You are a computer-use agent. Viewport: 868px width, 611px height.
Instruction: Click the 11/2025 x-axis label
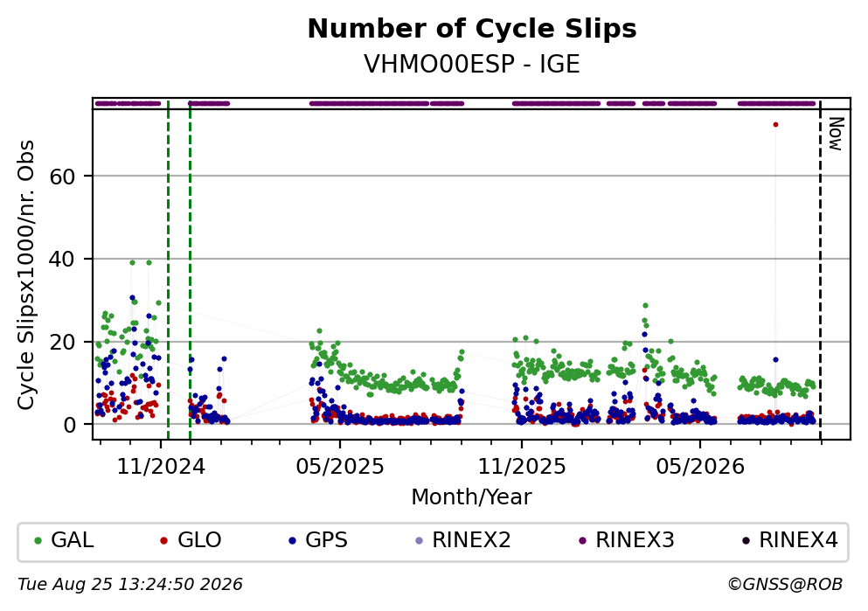522,467
